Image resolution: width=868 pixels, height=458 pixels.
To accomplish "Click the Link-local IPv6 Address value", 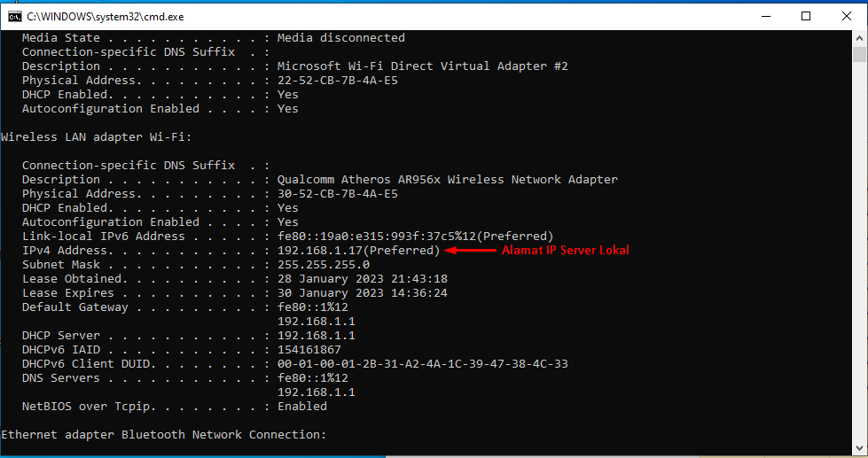I will 415,237.
